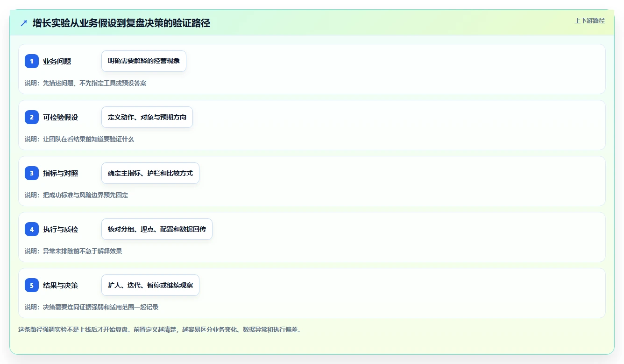Click the step 3 number badge
Screen dimensions: 624x364
coord(32,173)
